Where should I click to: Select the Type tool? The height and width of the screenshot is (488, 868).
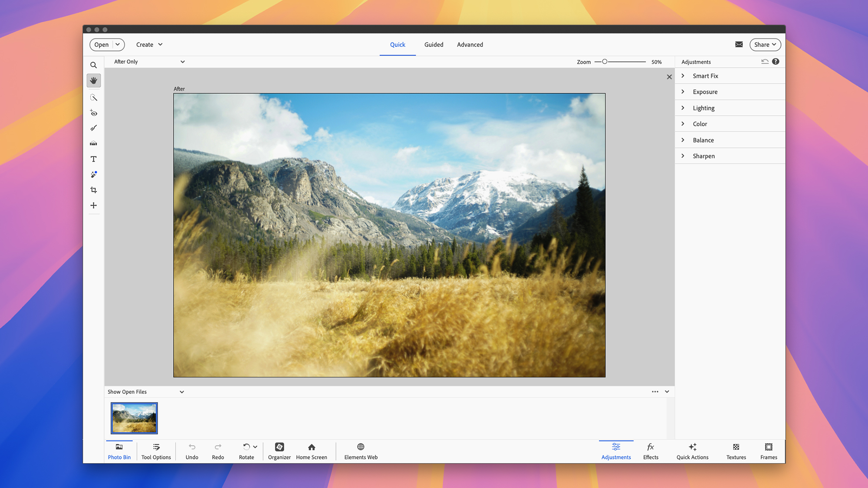(93, 159)
